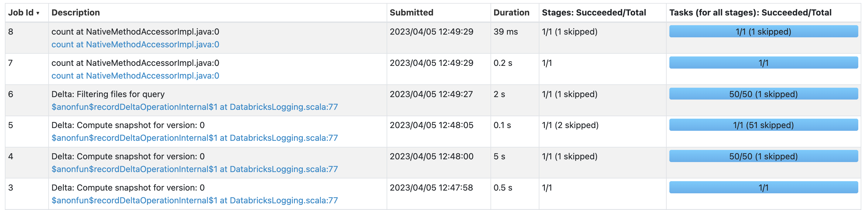Click Tasks (for all stages) column header
This screenshot has width=868, height=210.
[750, 13]
